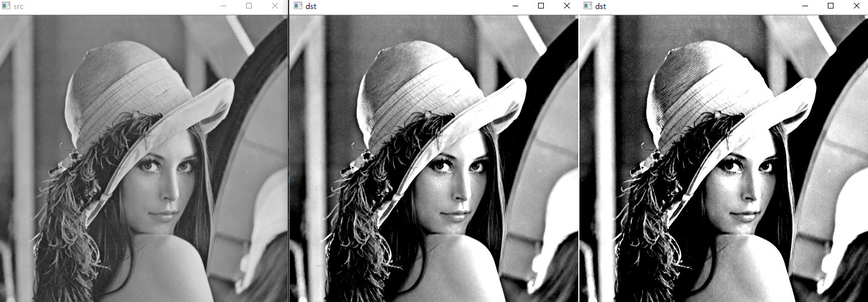
Task: Click the src window title text
Action: 18,6
